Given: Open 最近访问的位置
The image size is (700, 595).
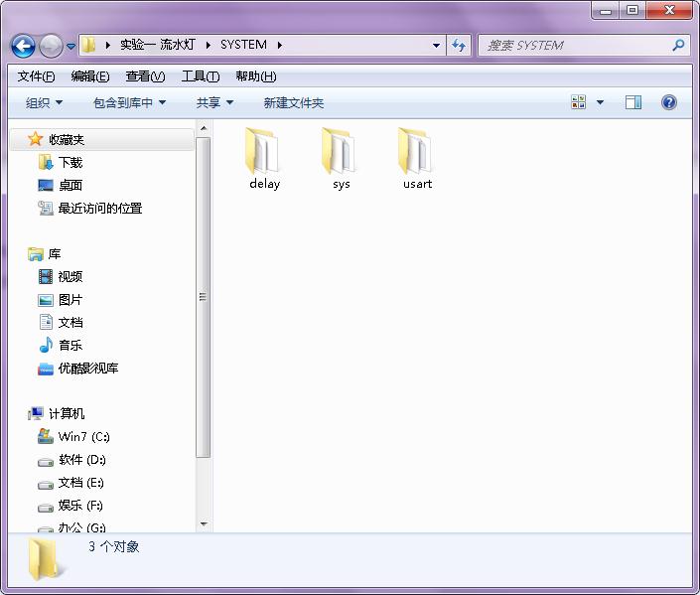Looking at the screenshot, I should click(100, 209).
